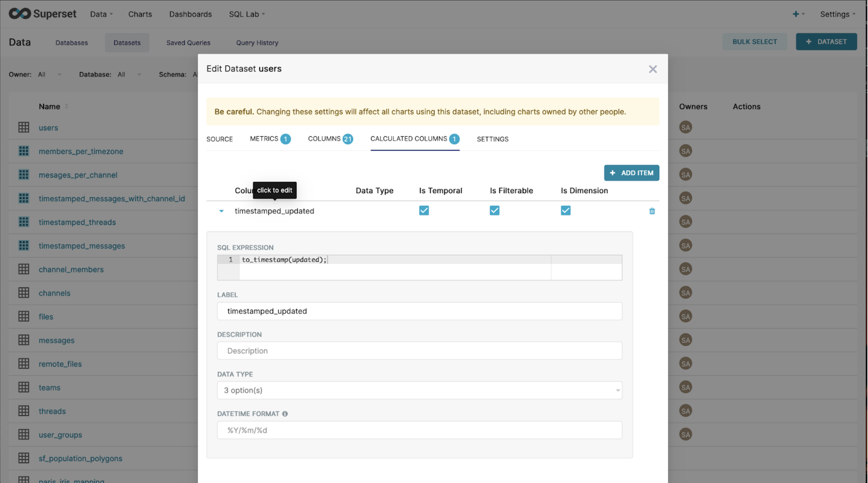Image resolution: width=868 pixels, height=483 pixels.
Task: Click the Add Item button
Action: coord(631,173)
